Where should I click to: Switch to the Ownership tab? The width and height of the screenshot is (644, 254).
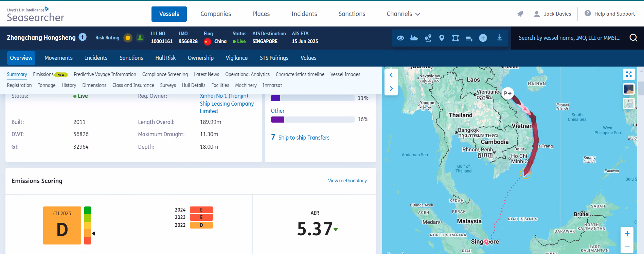(x=201, y=58)
